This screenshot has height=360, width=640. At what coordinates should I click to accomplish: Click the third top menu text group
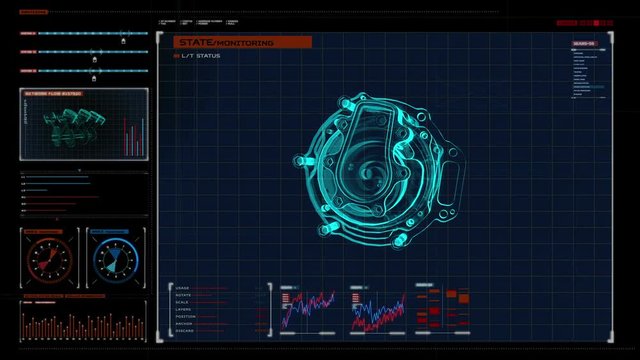[209, 22]
